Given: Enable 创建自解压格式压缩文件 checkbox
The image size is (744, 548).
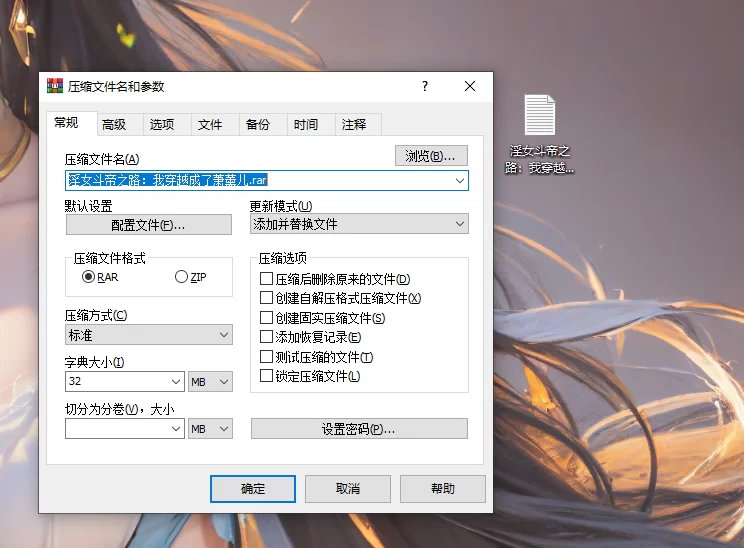Looking at the screenshot, I should coord(266,298).
